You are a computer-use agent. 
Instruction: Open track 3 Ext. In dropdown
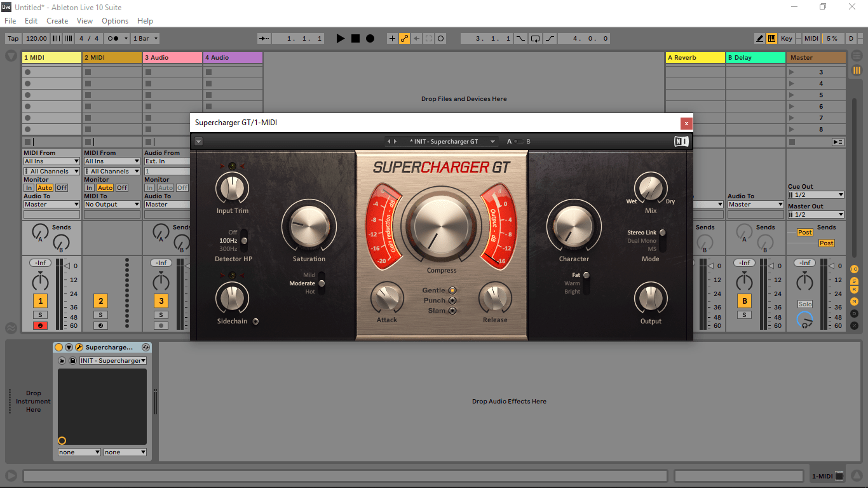(168, 161)
